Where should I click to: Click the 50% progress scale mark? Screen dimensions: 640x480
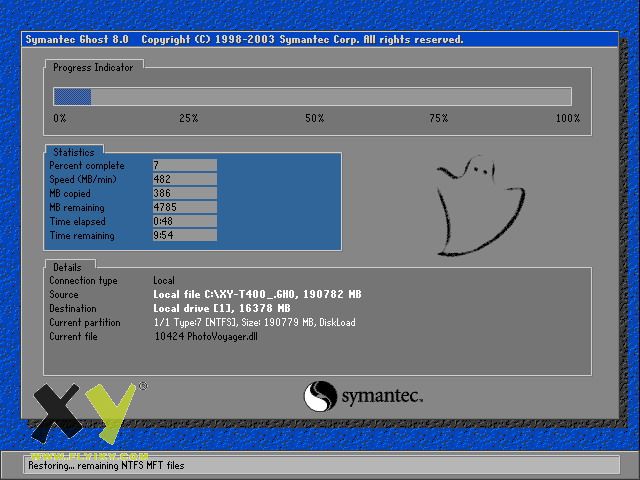[x=315, y=118]
